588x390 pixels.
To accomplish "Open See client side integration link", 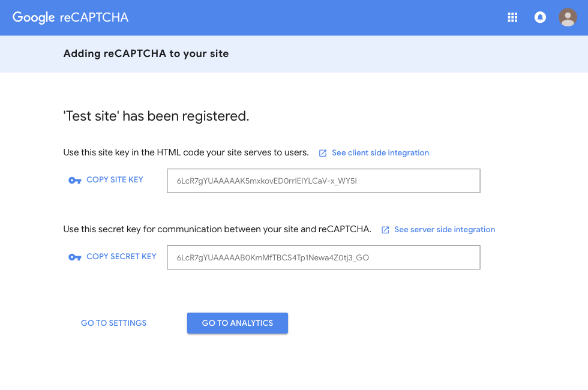I will coord(380,153).
